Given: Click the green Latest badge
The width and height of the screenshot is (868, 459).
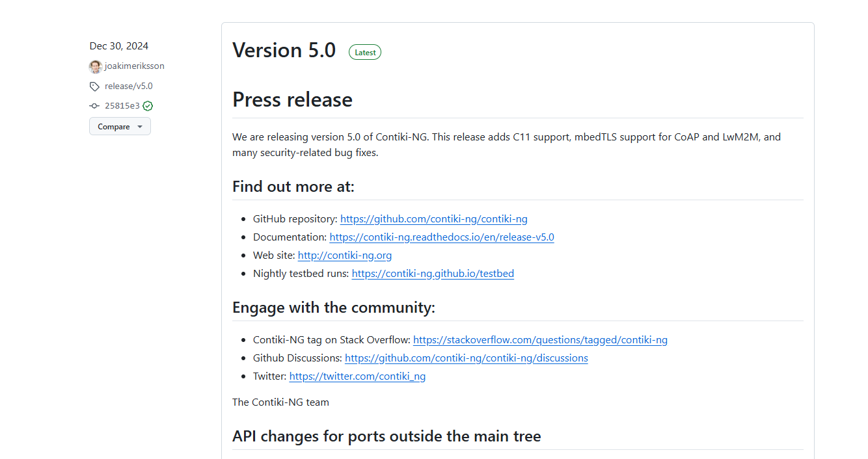Looking at the screenshot, I should (x=365, y=53).
